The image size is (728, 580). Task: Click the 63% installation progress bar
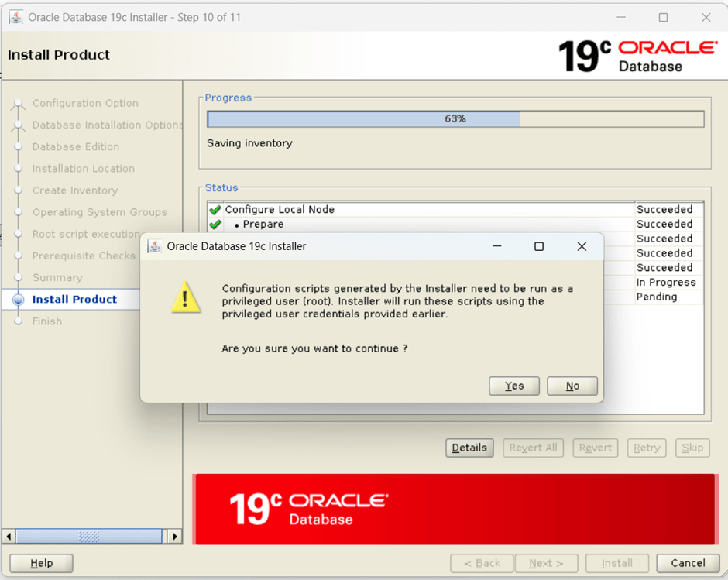455,119
